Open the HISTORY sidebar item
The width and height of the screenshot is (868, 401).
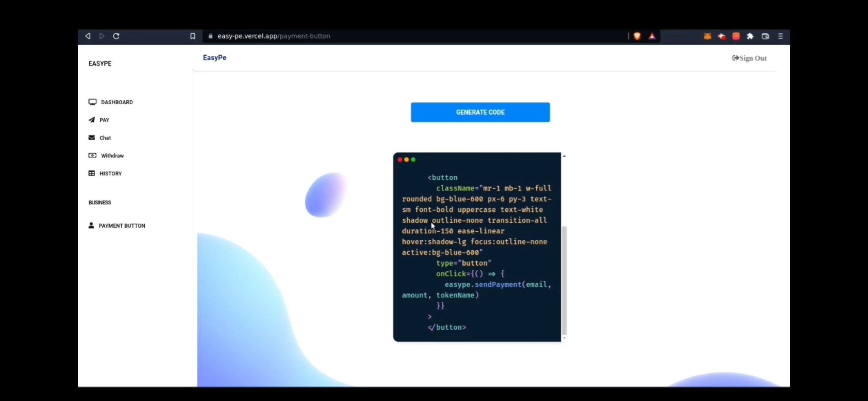click(x=105, y=173)
